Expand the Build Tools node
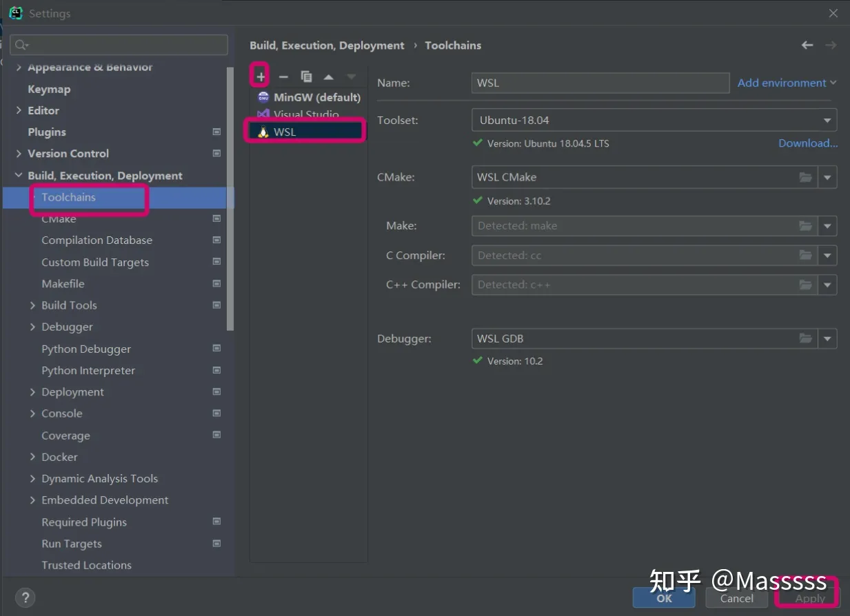Image resolution: width=850 pixels, height=616 pixels. (32, 305)
